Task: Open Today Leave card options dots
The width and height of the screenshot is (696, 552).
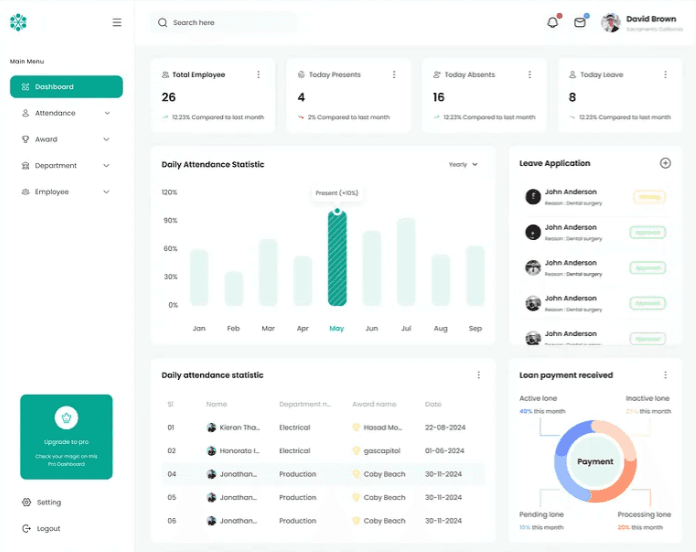Action: (665, 75)
